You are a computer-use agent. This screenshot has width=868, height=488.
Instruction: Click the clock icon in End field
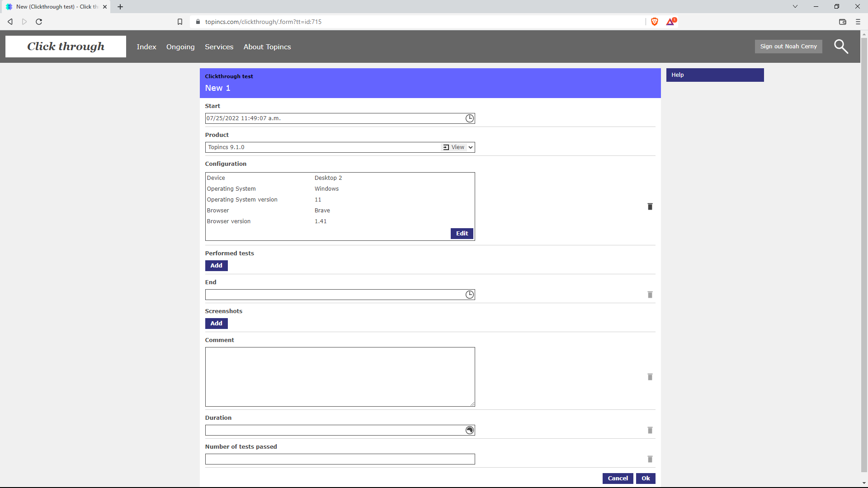click(x=470, y=295)
